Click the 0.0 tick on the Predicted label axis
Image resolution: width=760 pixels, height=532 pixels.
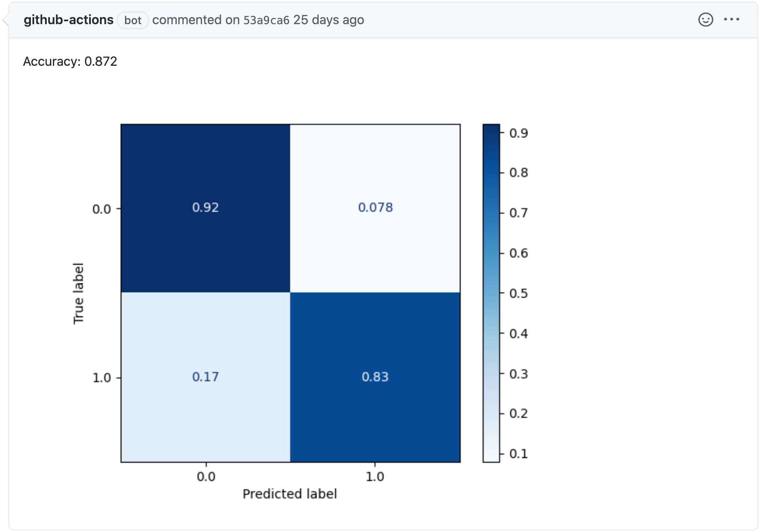(206, 477)
